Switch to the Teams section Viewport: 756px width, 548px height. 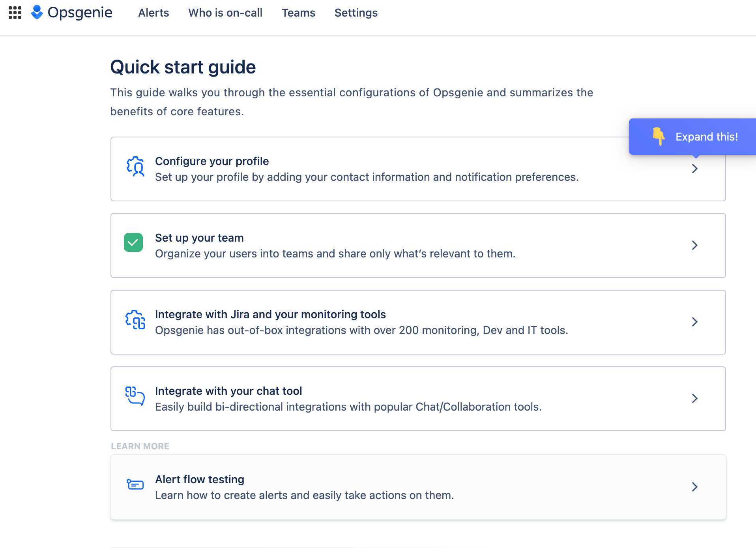pyautogui.click(x=298, y=13)
